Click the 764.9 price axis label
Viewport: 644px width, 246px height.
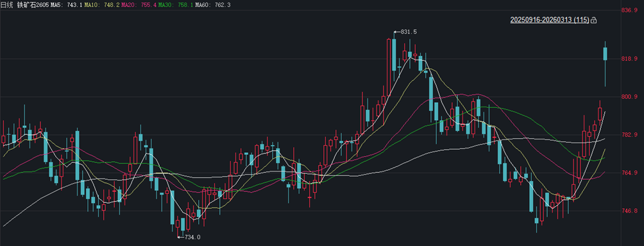630,173
